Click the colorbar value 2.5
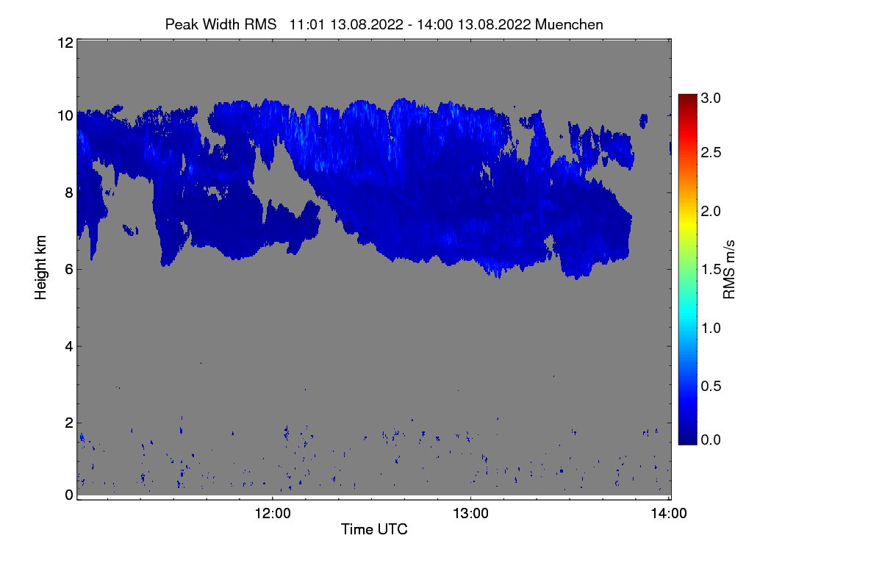882x588 pixels. point(709,152)
